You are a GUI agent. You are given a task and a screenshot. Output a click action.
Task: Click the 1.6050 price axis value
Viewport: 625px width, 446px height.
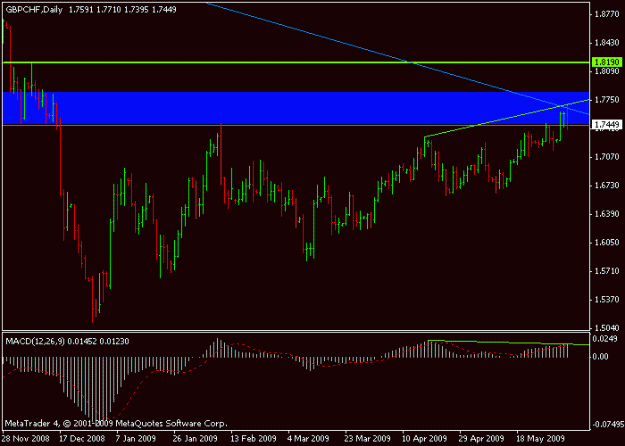[x=607, y=242]
